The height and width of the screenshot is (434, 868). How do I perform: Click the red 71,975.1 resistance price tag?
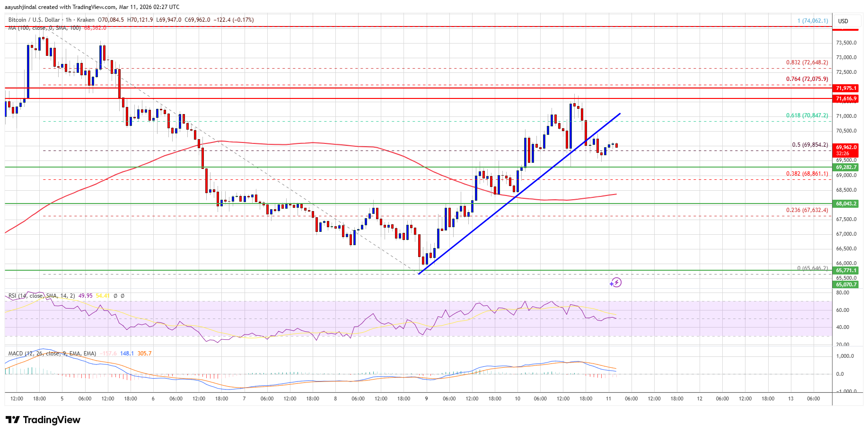(x=846, y=88)
